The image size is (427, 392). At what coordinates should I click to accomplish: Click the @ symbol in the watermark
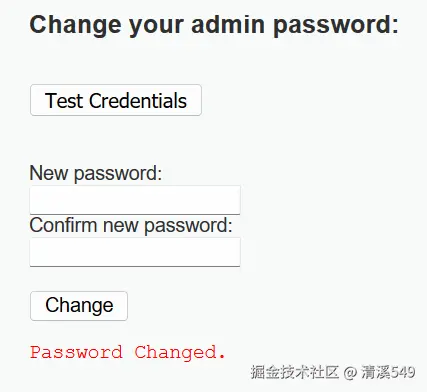point(350,373)
